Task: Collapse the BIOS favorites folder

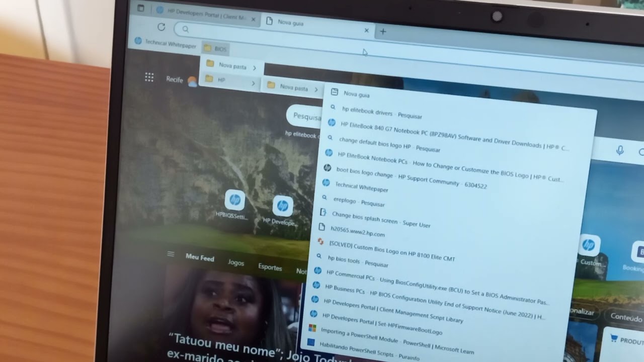Action: (215, 49)
